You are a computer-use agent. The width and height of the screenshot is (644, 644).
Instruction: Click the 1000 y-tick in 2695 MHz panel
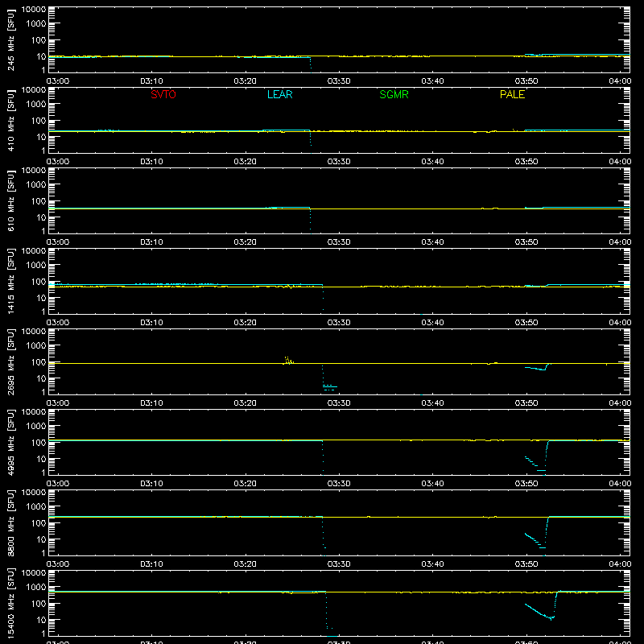pos(36,345)
